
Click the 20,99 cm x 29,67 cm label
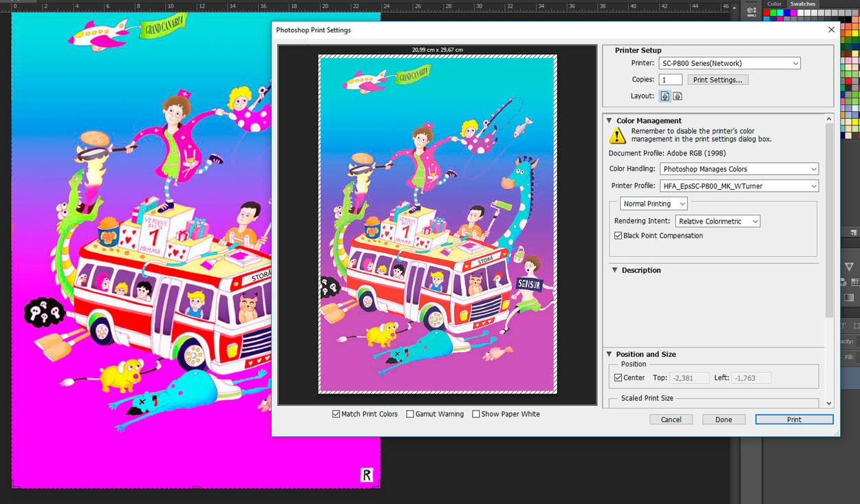[438, 50]
